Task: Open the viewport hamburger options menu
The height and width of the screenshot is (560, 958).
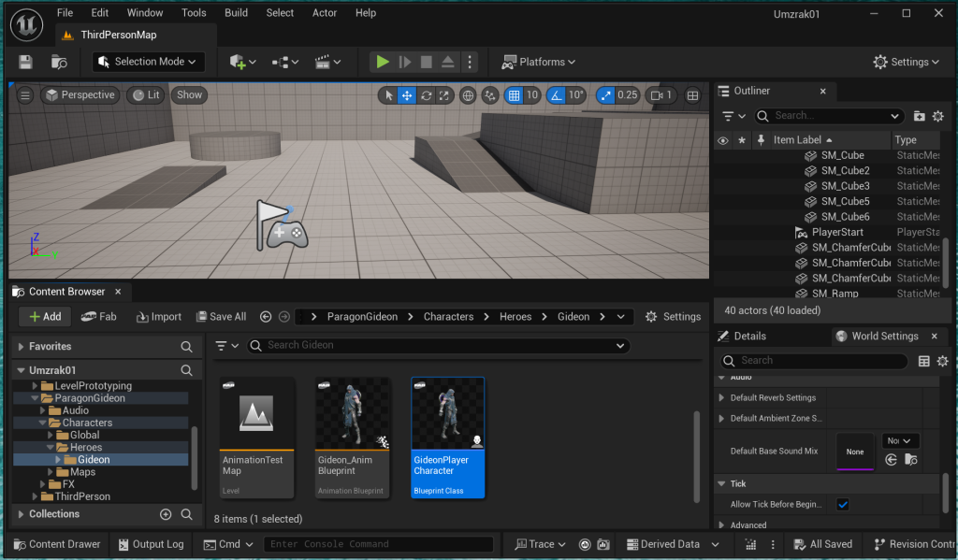Action: [25, 95]
